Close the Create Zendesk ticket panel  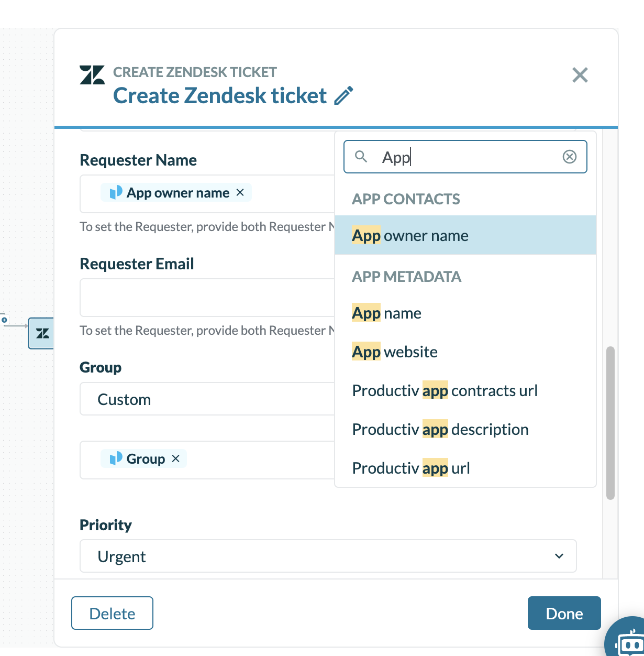tap(580, 75)
